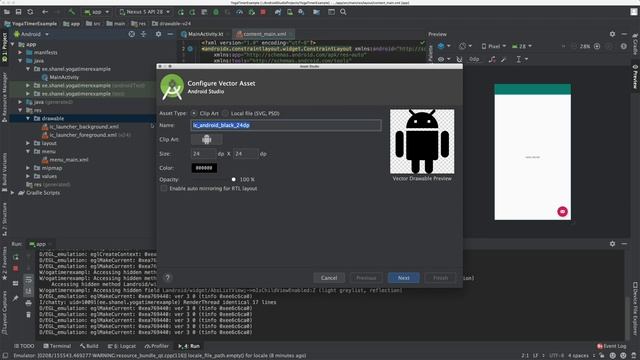
Task: Click the Profile app gauge icon
Action: [240, 12]
